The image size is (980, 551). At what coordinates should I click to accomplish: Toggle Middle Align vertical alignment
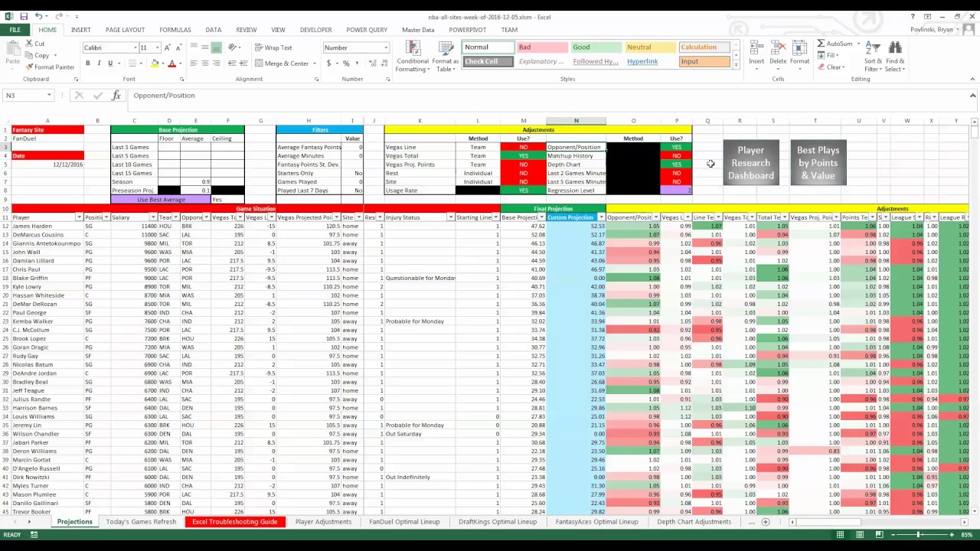point(205,47)
